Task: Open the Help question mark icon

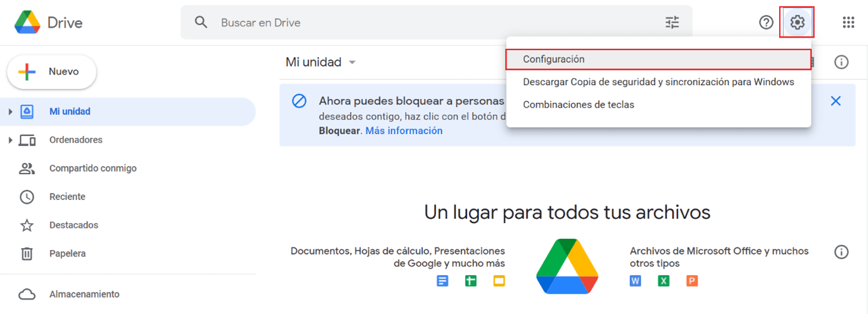Action: (766, 23)
